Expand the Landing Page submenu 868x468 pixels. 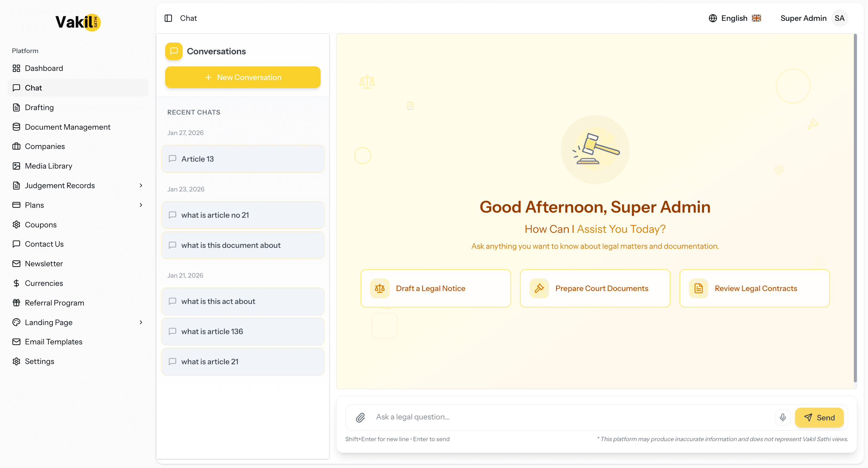click(141, 322)
